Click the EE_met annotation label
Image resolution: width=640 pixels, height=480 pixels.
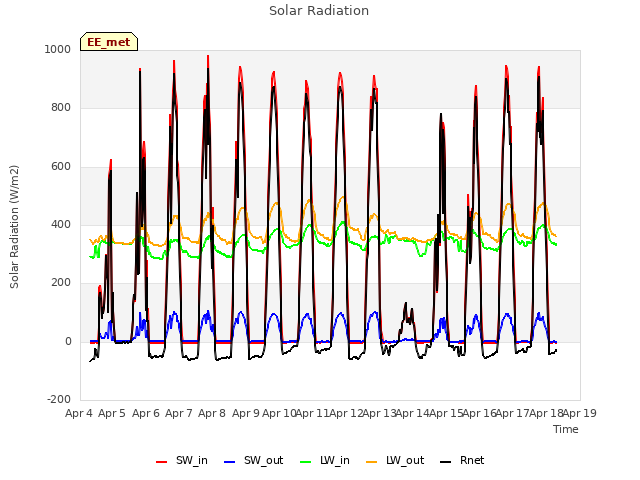coord(109,42)
